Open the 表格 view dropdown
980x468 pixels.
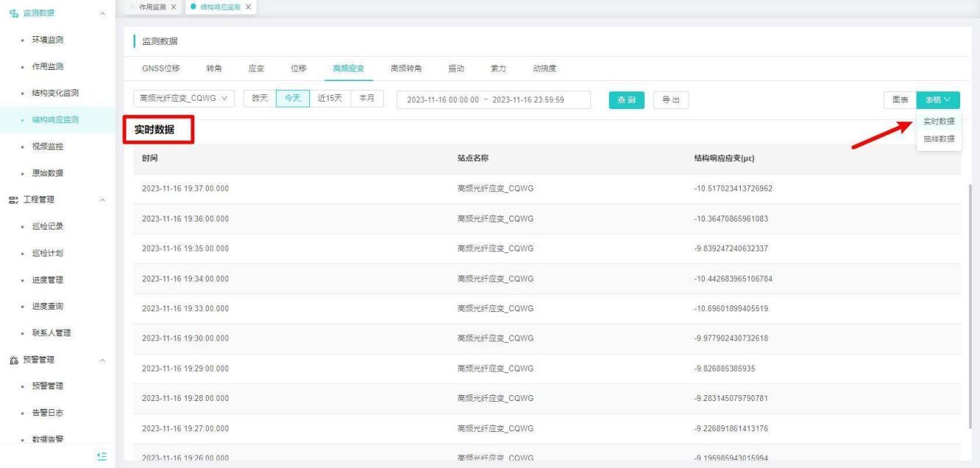coord(938,100)
